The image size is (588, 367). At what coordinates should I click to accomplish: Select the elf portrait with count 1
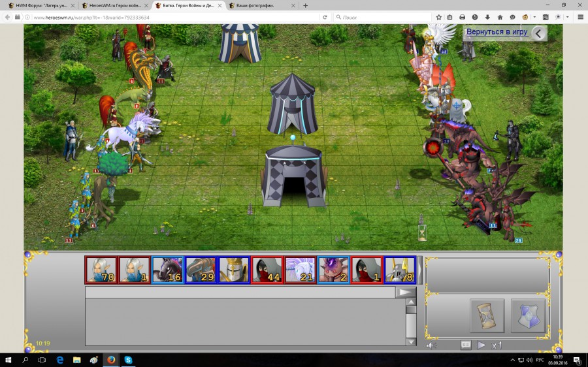coord(135,270)
